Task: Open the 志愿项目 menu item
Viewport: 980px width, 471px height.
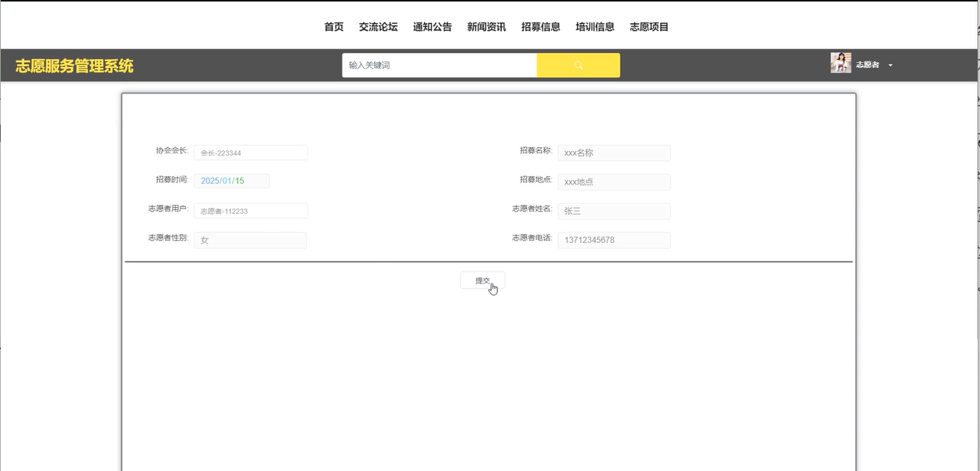Action: [649, 27]
